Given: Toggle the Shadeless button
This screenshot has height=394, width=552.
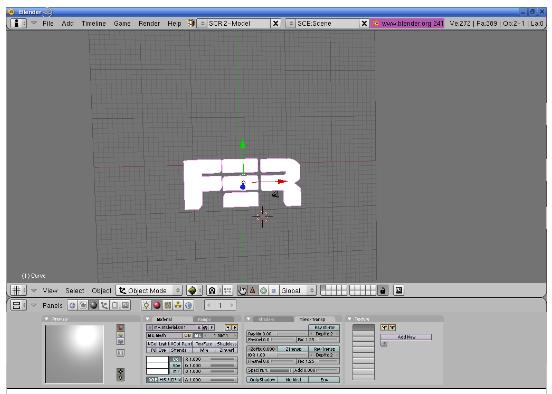Looking at the screenshot, I should (226, 343).
